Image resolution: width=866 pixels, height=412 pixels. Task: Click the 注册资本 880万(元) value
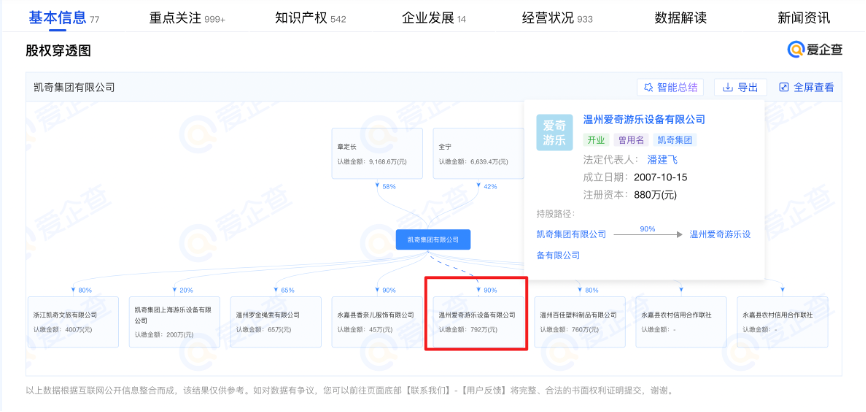point(655,195)
